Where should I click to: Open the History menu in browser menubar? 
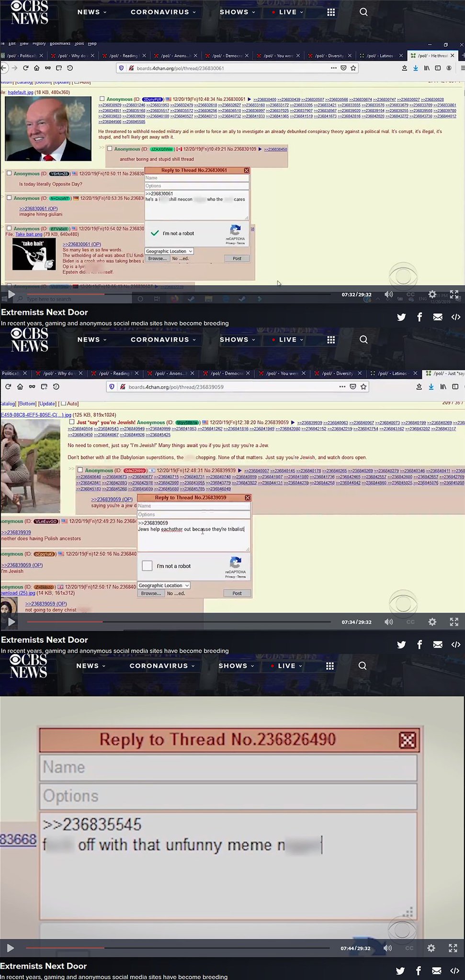click(39, 44)
